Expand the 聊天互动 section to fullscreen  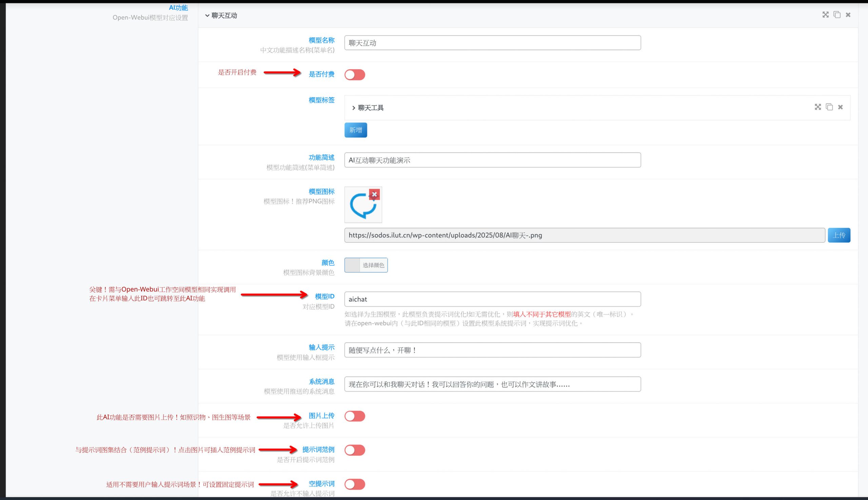[x=825, y=15]
